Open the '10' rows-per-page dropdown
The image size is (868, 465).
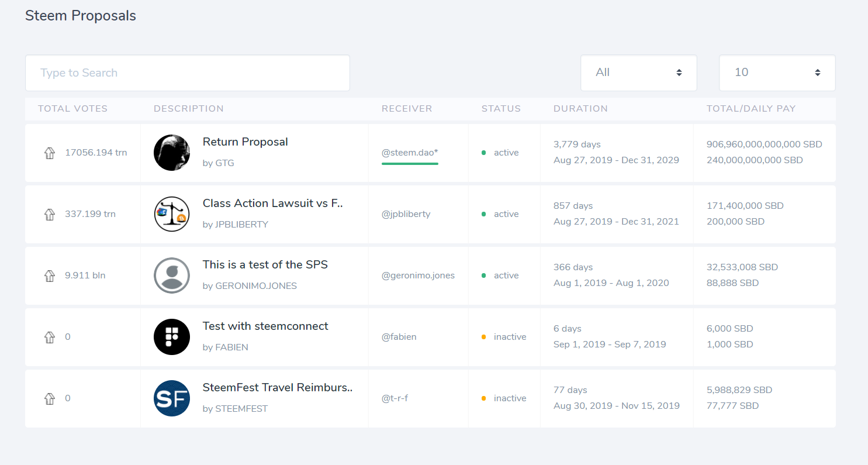(777, 73)
